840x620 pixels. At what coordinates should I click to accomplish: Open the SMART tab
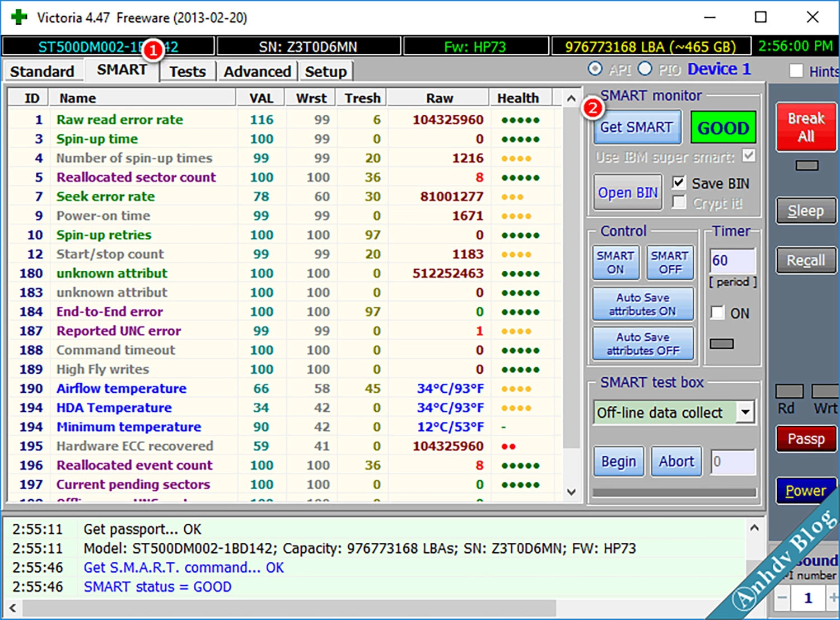[x=122, y=70]
